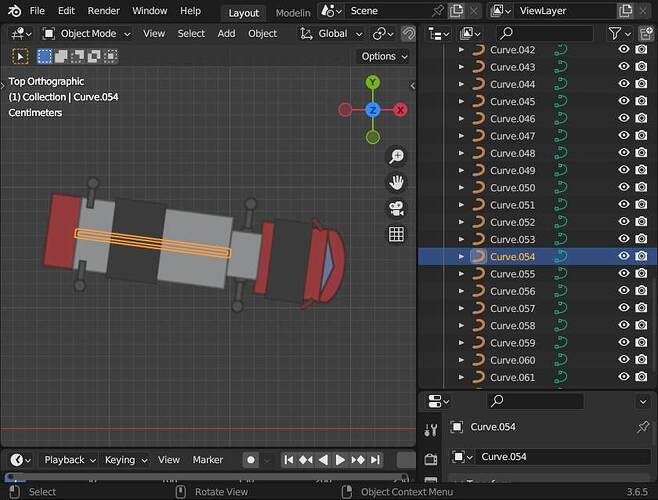Click the red X axis gizmo
This screenshot has width=658, height=500.
point(400,110)
